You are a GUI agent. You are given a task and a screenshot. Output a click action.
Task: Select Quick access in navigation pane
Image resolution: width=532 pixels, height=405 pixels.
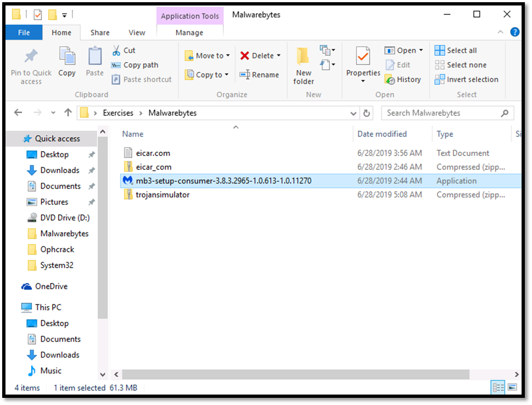(52, 138)
